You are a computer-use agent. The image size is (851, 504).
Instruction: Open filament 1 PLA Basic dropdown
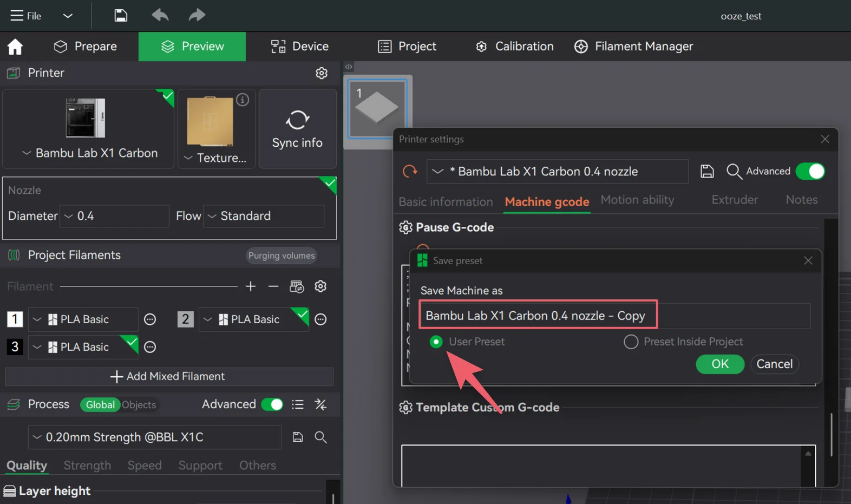[x=83, y=319]
